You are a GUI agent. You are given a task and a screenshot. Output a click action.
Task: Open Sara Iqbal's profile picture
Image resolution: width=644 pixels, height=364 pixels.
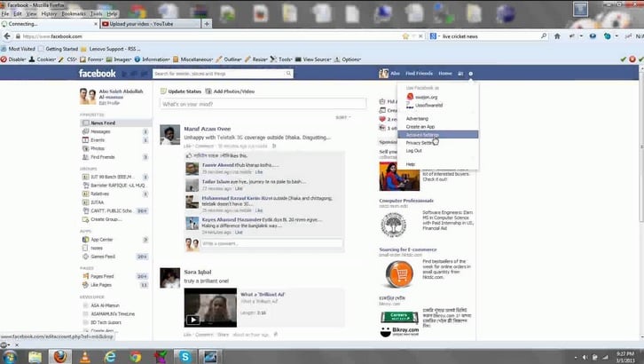coord(169,278)
